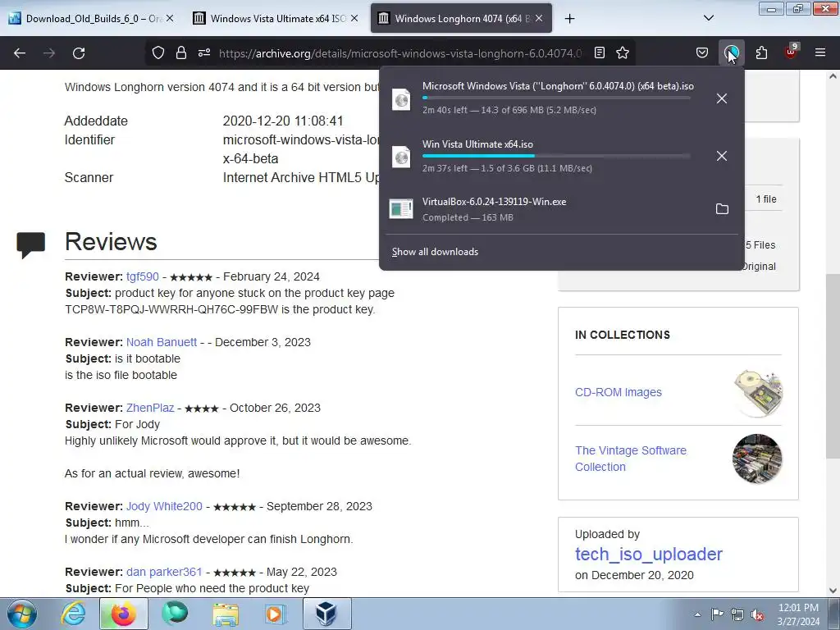Open the extensions puzzle icon
This screenshot has width=840, height=630.
coord(761,52)
